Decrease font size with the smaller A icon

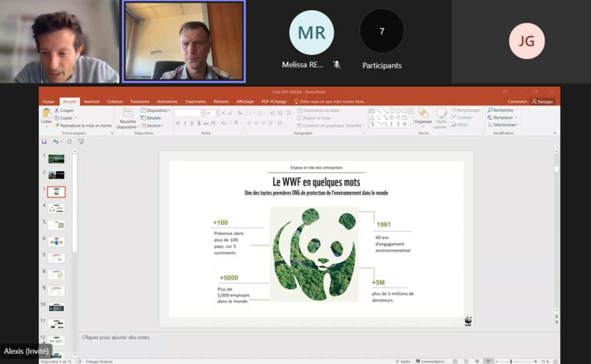tap(230, 113)
